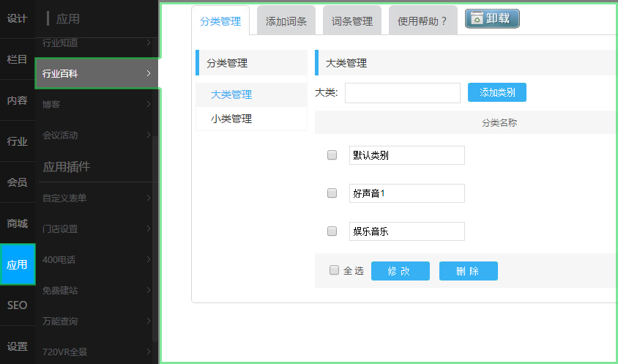
Task: Expand the 400电话 plugin entry
Action: click(x=97, y=259)
